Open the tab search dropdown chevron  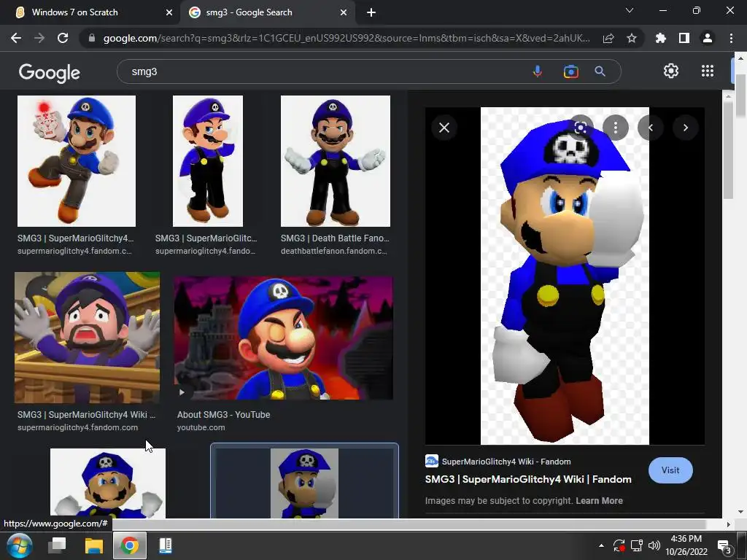coord(630,10)
